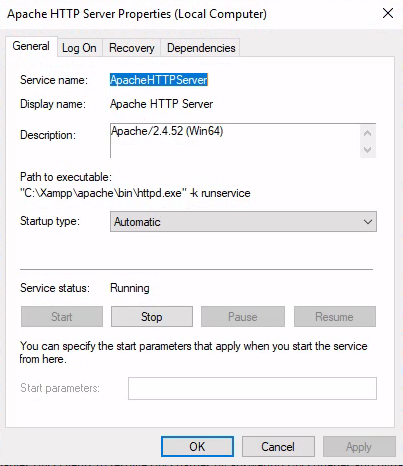The image size is (403, 466).
Task: Cancel the properties dialog
Action: pos(278,447)
